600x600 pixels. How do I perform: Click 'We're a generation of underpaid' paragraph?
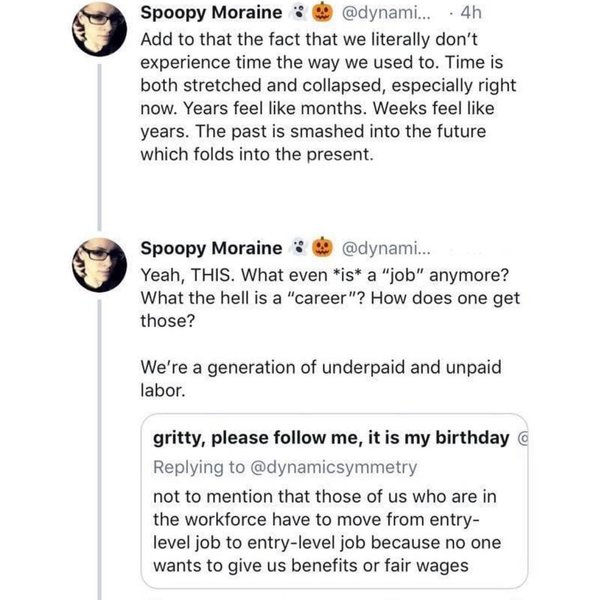pyautogui.click(x=300, y=378)
